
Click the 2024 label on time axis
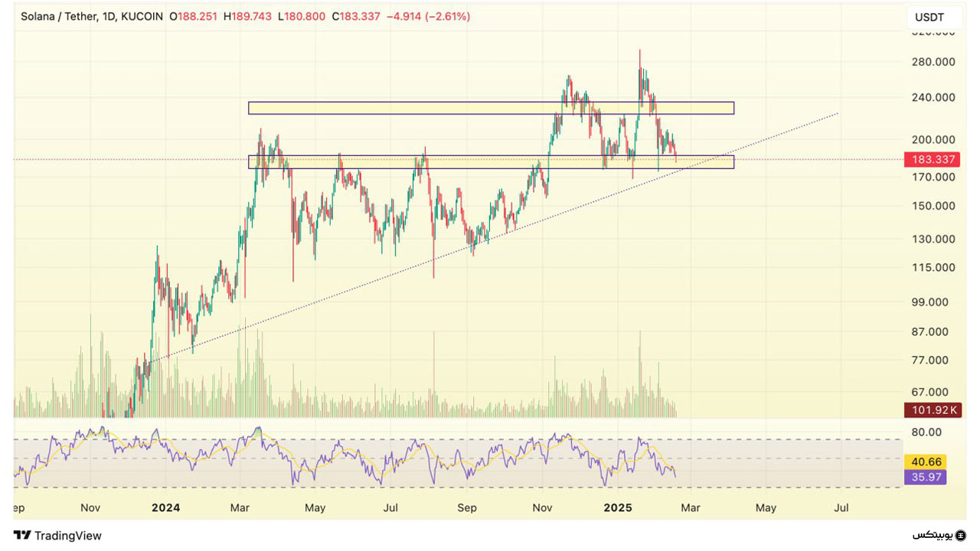[165, 507]
